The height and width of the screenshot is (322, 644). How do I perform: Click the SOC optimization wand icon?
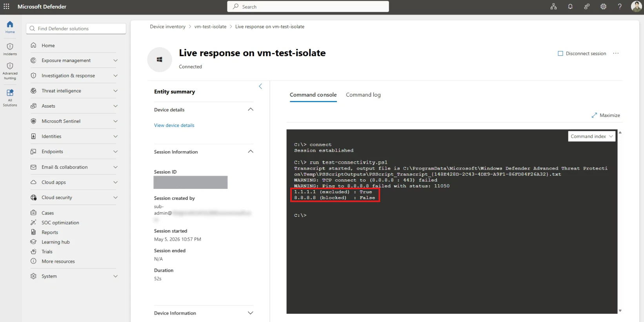34,223
